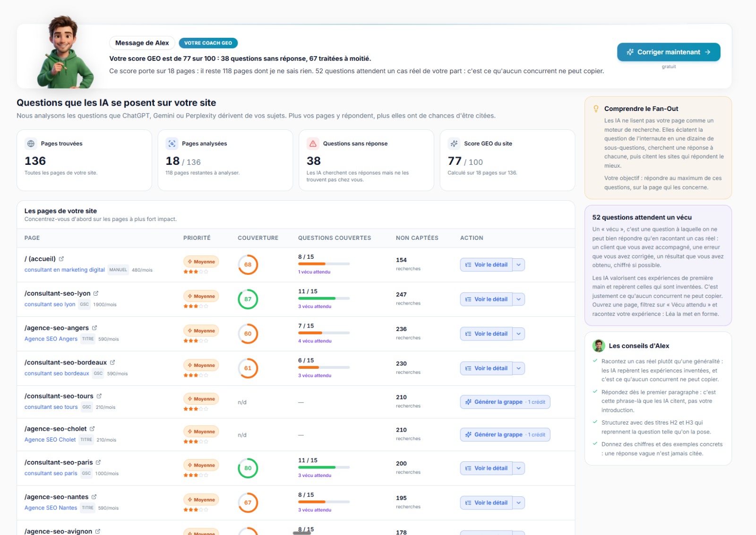Click the 67 coverage ring for agence-seo-nantes
Viewport: 756px width, 535px height.
coord(248,502)
